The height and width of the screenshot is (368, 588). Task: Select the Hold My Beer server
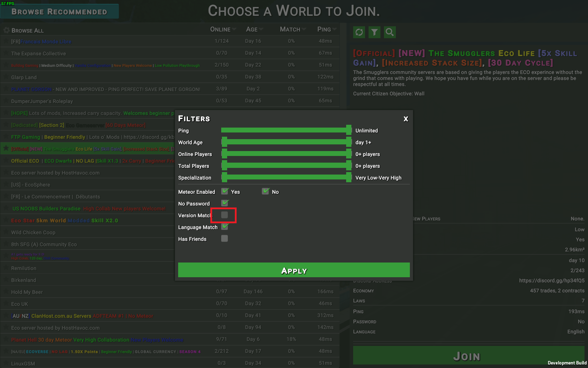click(170, 292)
